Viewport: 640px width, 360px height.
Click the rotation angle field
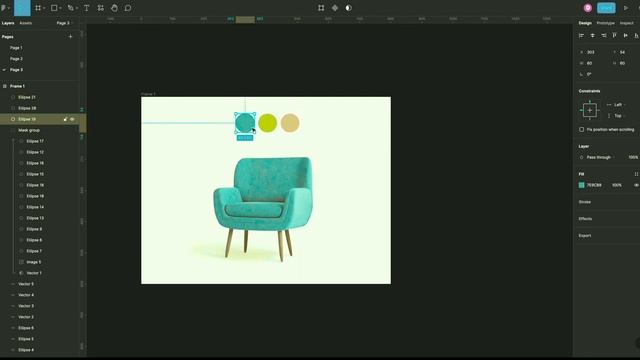[x=589, y=74]
